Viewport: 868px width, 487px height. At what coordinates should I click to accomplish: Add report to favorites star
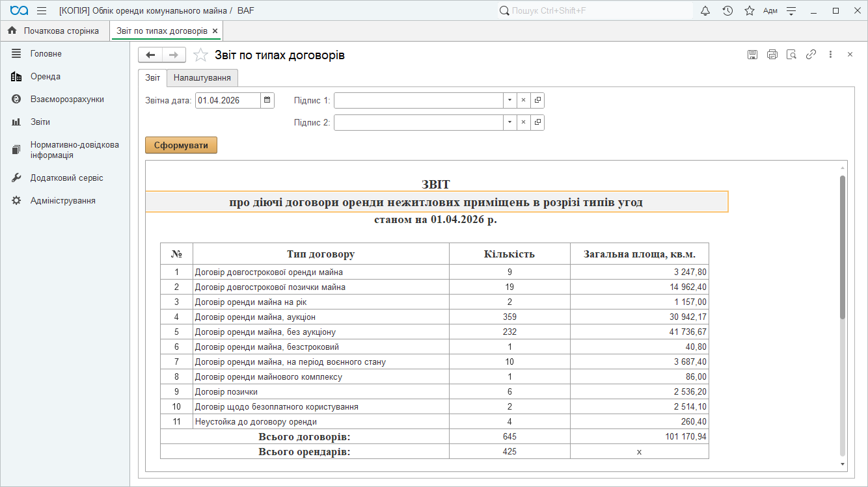pos(201,55)
